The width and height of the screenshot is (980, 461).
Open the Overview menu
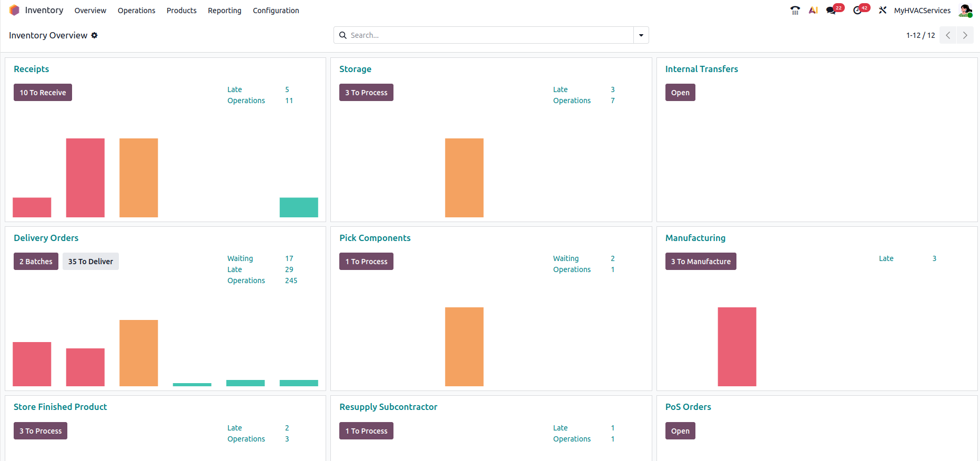click(x=90, y=11)
